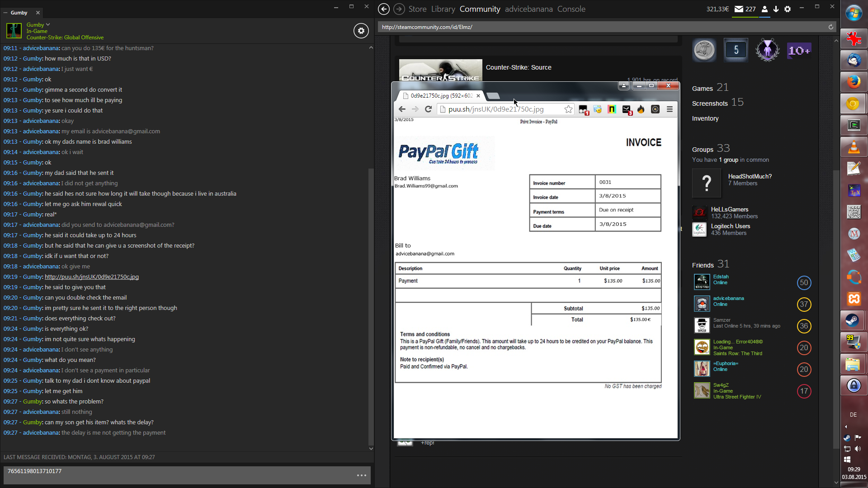Screen dimensions: 868x488
Task: Open Store menu in Steam
Action: [417, 9]
